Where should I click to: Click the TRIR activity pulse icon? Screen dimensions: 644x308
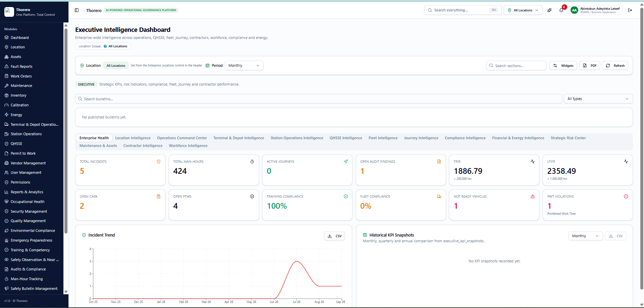click(533, 161)
